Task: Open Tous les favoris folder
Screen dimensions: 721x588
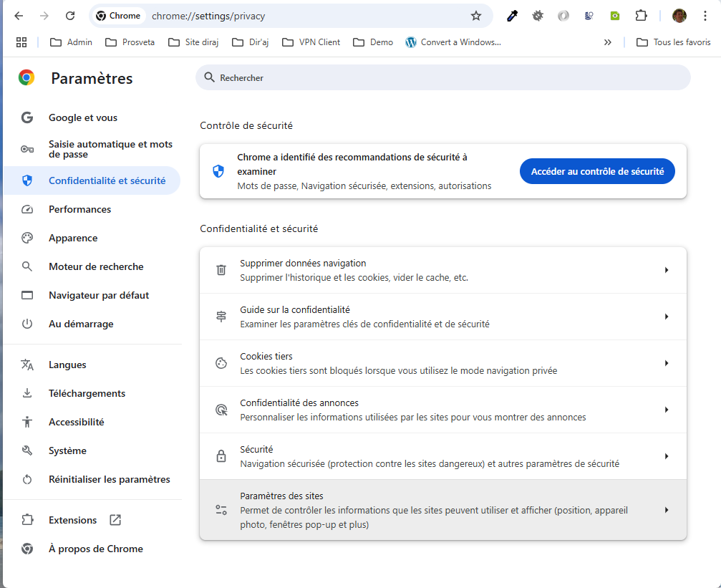Action: click(x=673, y=42)
